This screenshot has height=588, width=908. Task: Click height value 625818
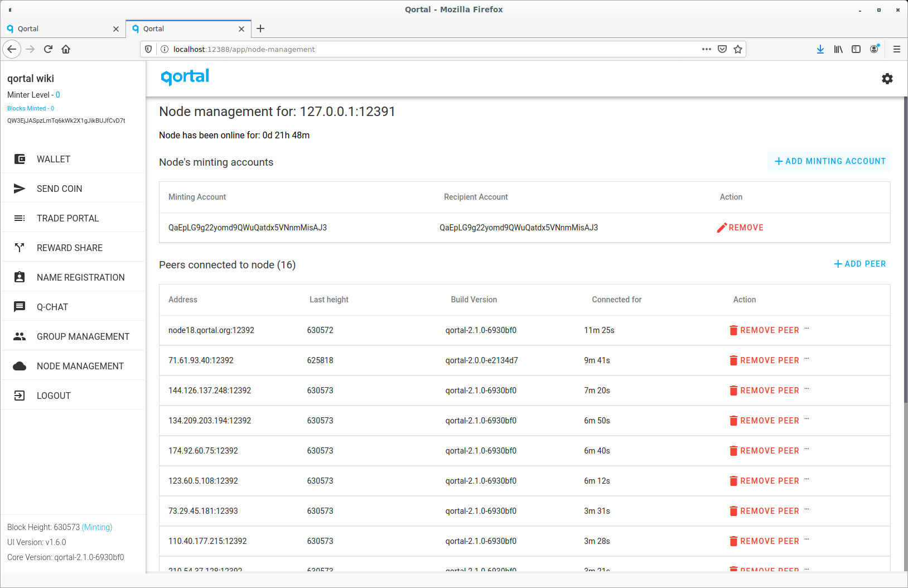click(320, 360)
